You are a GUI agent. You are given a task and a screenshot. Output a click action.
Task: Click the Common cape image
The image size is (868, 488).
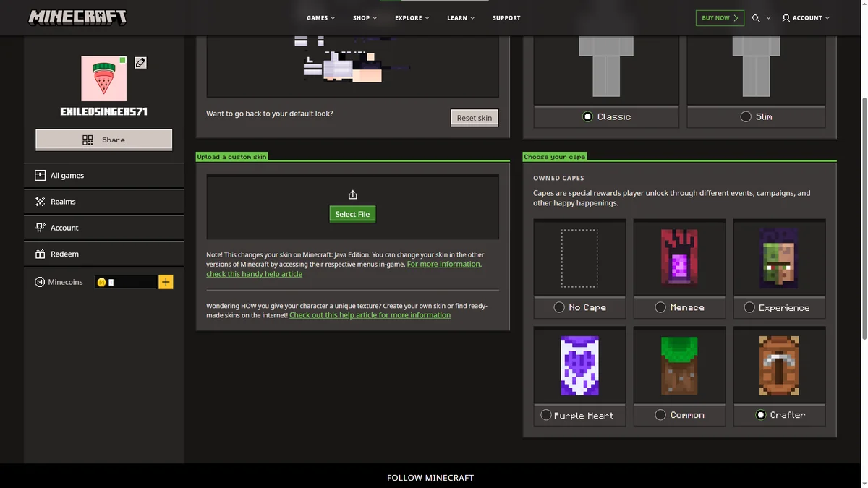pyautogui.click(x=679, y=366)
